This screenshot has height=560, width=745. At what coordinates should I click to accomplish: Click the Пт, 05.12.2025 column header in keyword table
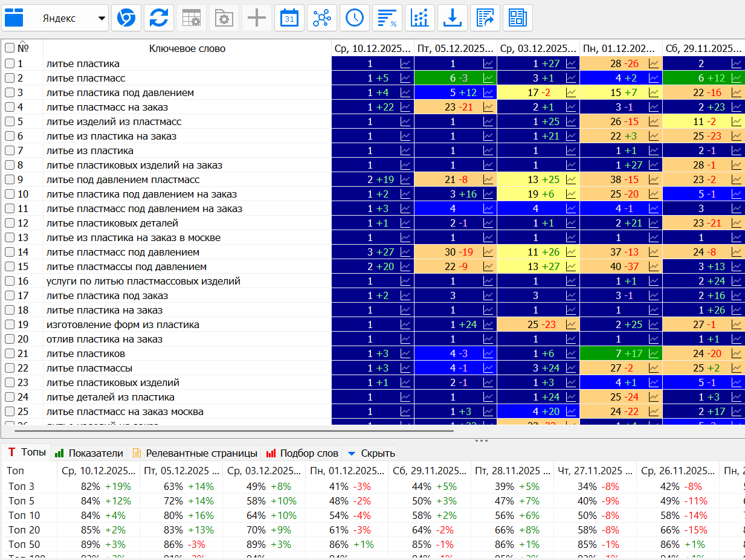point(456,48)
